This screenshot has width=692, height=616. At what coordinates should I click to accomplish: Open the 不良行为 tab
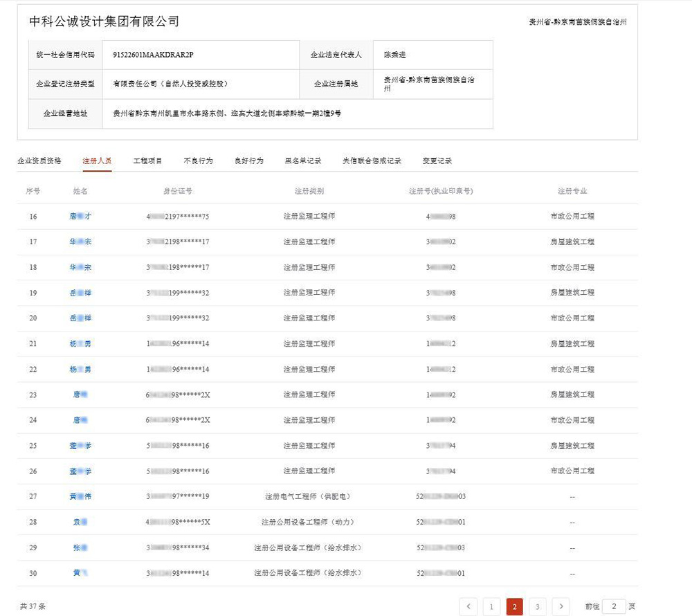click(x=198, y=161)
